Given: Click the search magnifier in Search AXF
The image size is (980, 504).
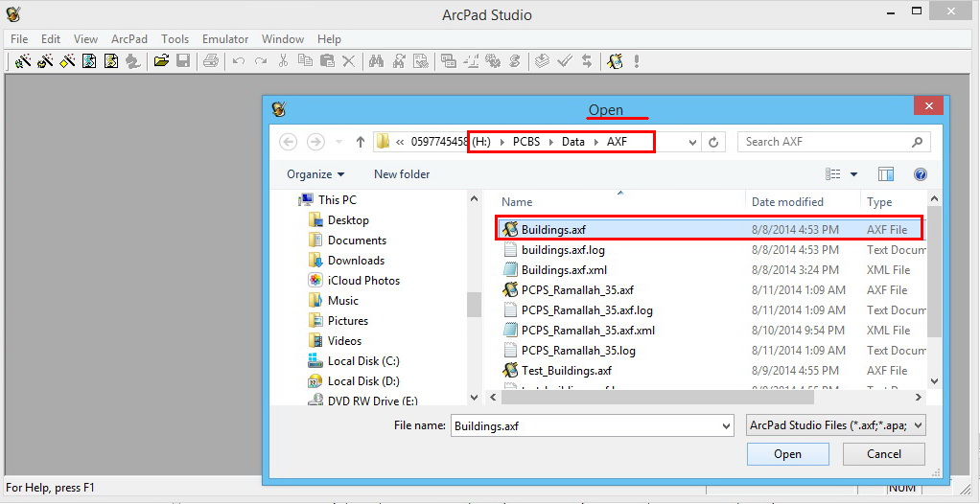Looking at the screenshot, I should [x=917, y=142].
